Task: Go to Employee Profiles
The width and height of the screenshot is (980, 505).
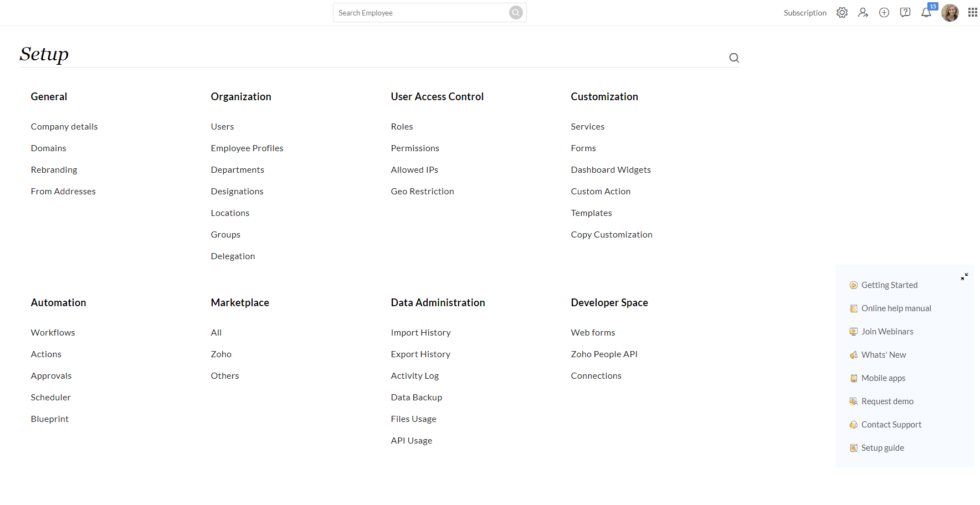Action: click(x=247, y=148)
